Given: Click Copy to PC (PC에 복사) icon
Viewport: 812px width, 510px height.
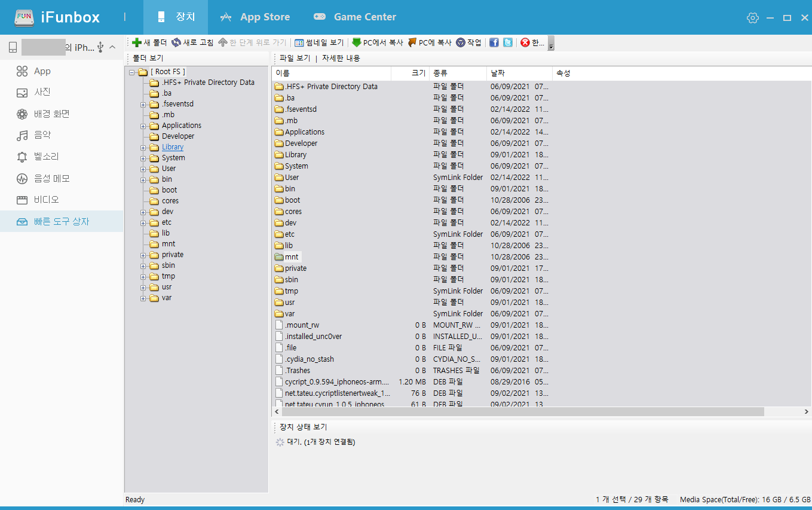Looking at the screenshot, I should click(412, 42).
